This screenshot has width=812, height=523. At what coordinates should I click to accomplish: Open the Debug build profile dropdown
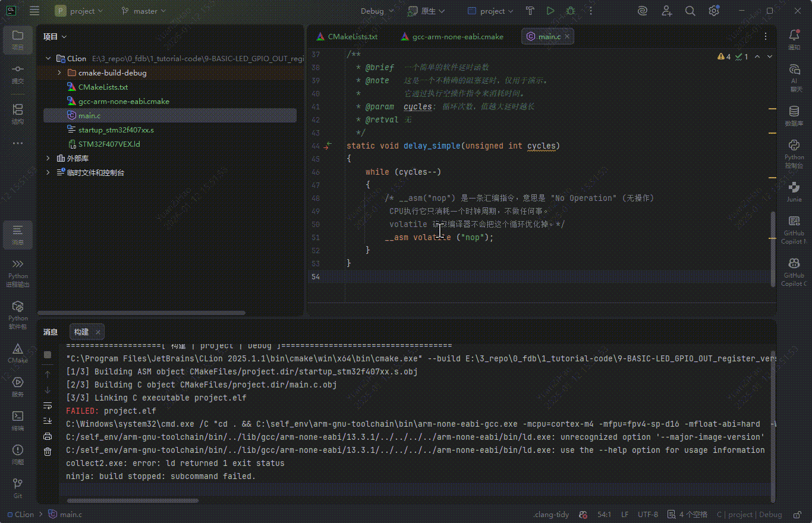(377, 11)
